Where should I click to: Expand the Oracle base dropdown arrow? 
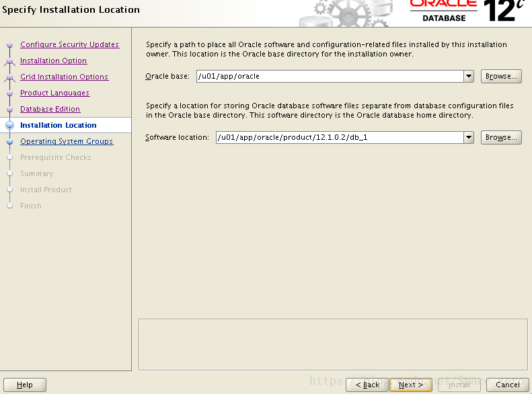[469, 76]
